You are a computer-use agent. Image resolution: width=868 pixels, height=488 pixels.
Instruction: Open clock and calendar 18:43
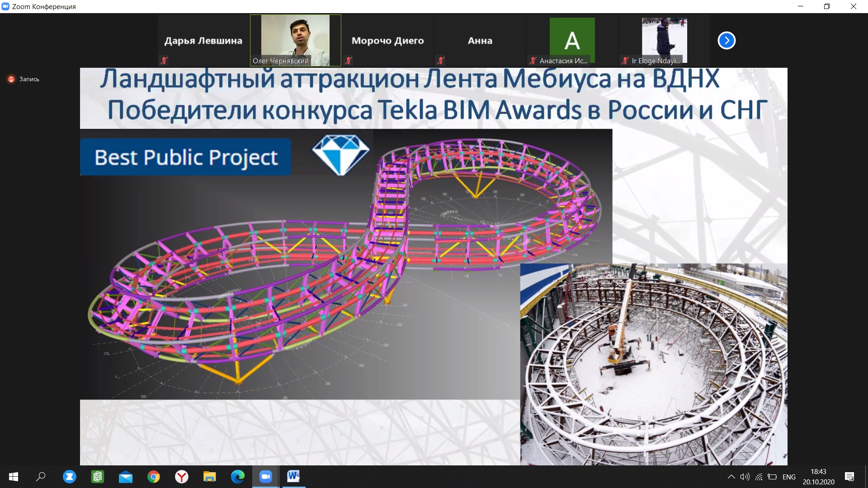[x=818, y=477]
